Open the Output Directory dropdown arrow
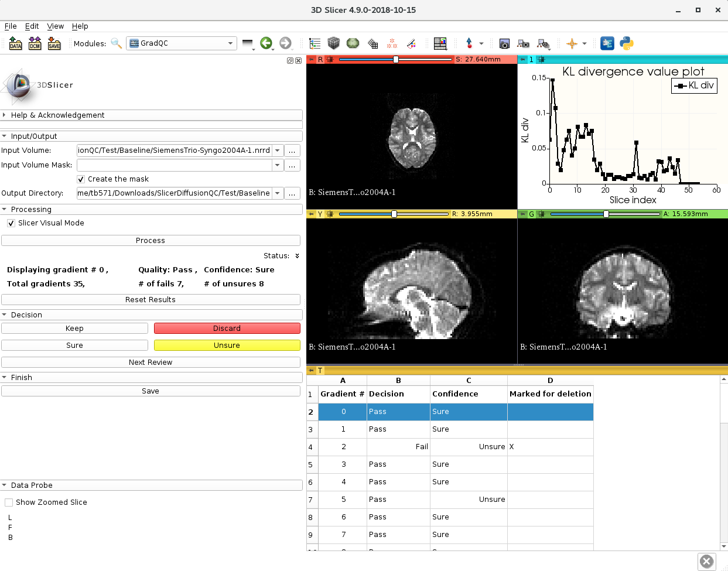Viewport: 728px width, 571px height. pos(278,193)
